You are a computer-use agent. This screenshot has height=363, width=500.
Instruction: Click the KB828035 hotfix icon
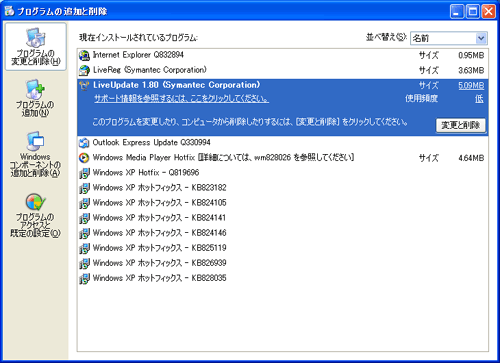(x=84, y=278)
